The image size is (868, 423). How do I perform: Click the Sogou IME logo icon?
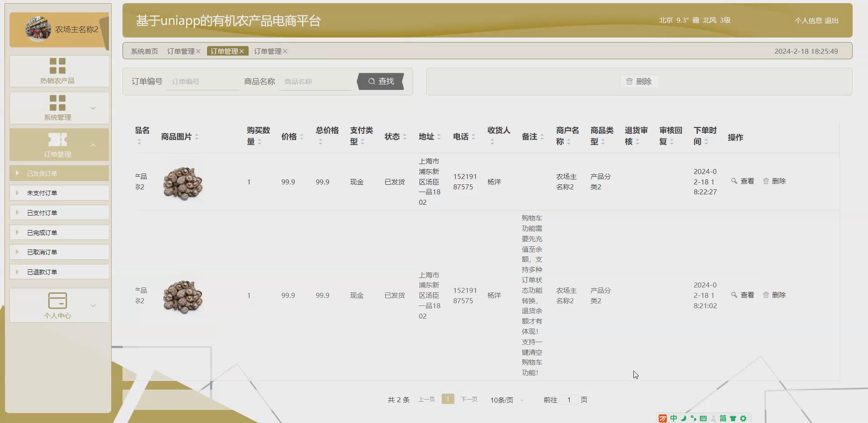coord(663,418)
